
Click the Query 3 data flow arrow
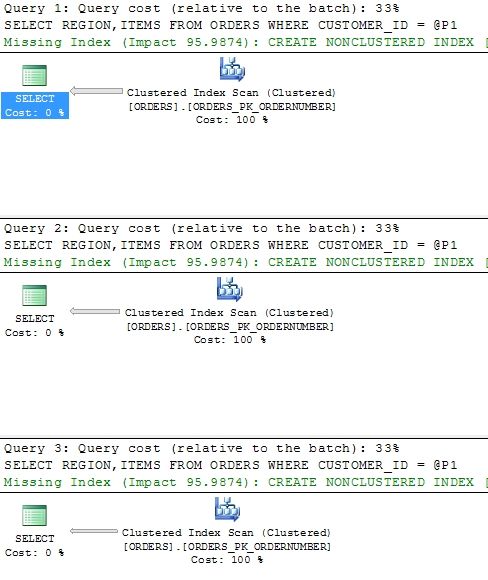point(94,531)
